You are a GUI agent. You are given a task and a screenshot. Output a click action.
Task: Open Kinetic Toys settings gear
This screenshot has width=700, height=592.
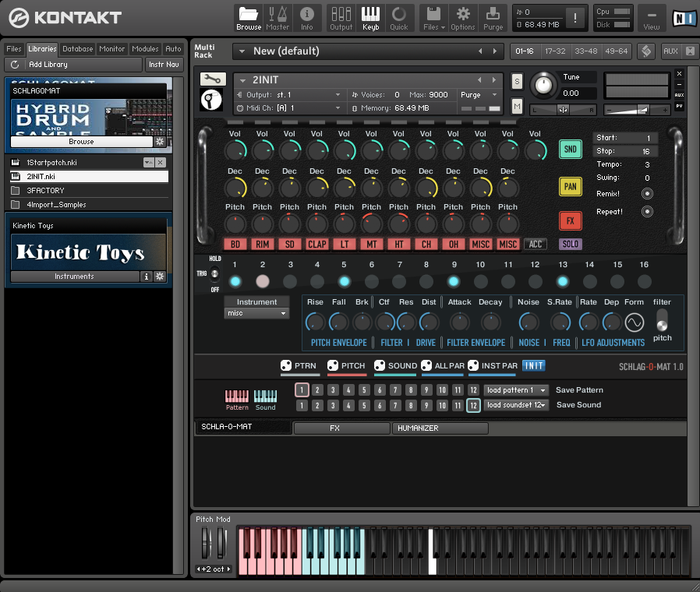(160, 277)
